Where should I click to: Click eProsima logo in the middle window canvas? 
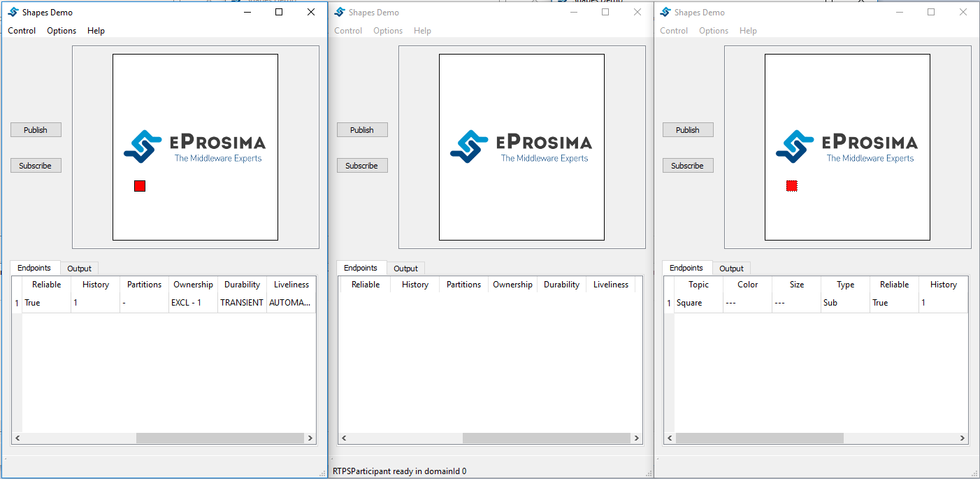pyautogui.click(x=521, y=146)
